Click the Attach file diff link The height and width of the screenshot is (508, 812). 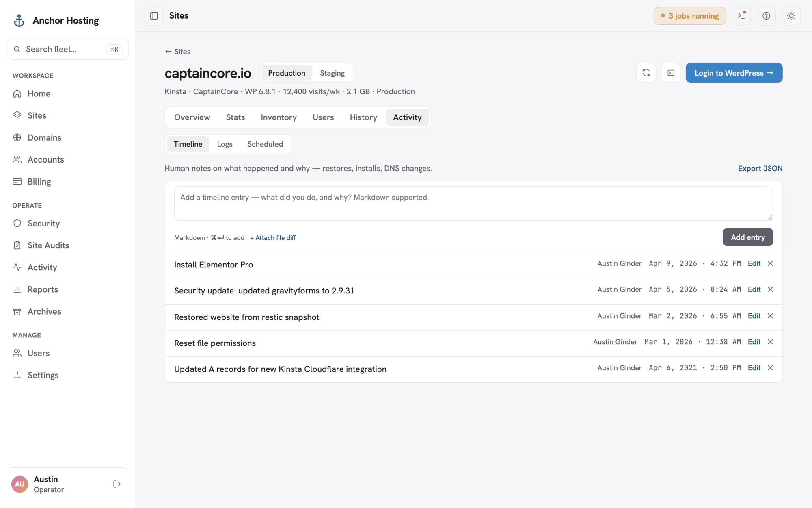click(x=273, y=238)
